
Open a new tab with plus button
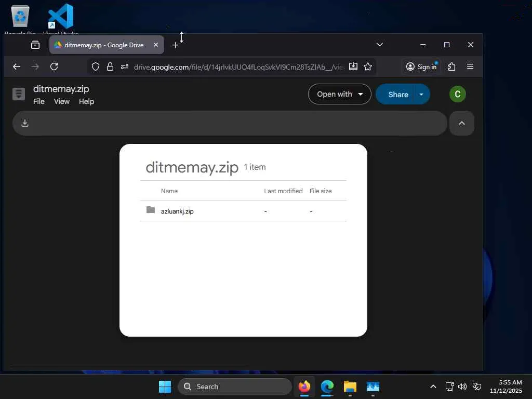pyautogui.click(x=175, y=45)
